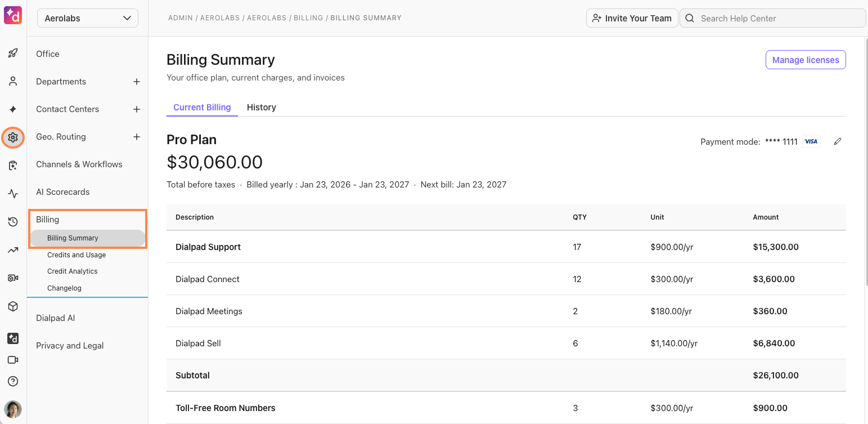Open the video meeting icon in sidebar
Screen dimensions: 868x424
click(x=13, y=360)
